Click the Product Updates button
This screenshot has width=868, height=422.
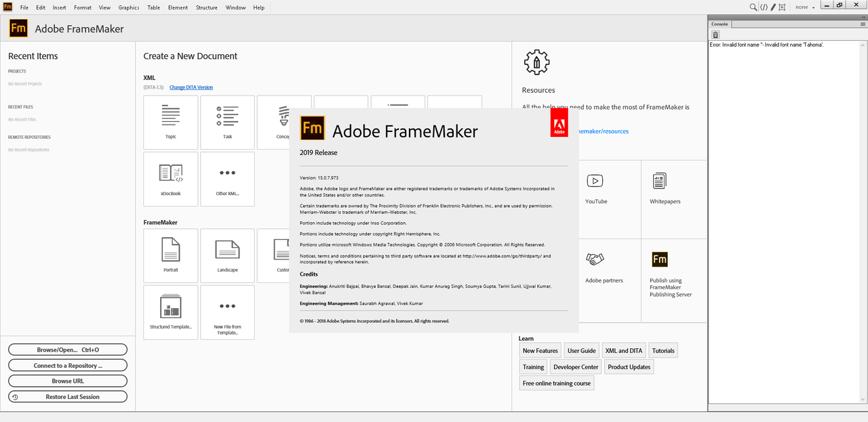pyautogui.click(x=629, y=367)
